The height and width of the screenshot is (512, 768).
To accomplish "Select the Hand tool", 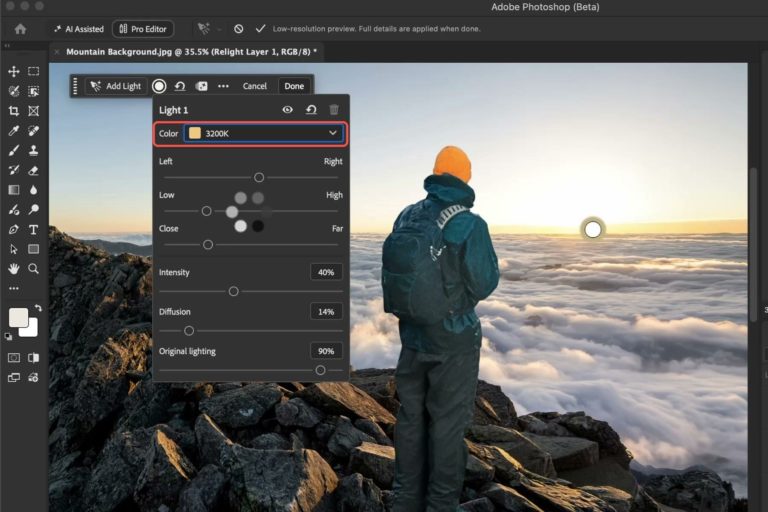I will click(14, 268).
